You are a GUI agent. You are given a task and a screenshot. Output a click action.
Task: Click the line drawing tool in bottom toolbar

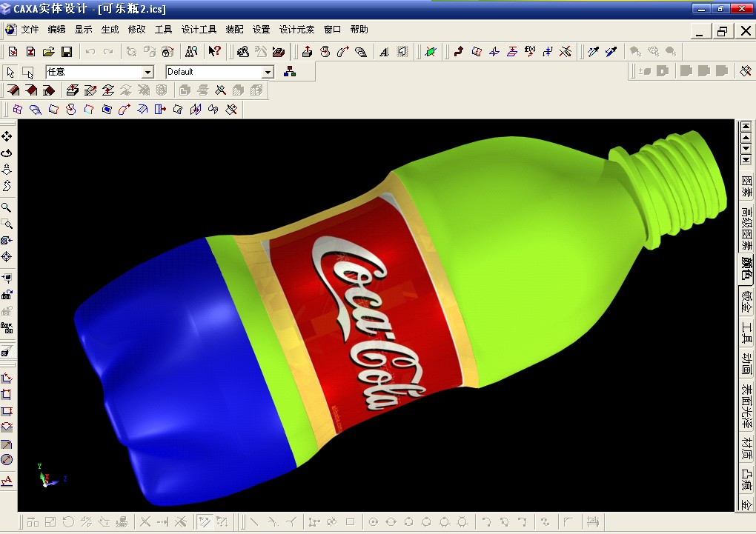click(x=254, y=522)
